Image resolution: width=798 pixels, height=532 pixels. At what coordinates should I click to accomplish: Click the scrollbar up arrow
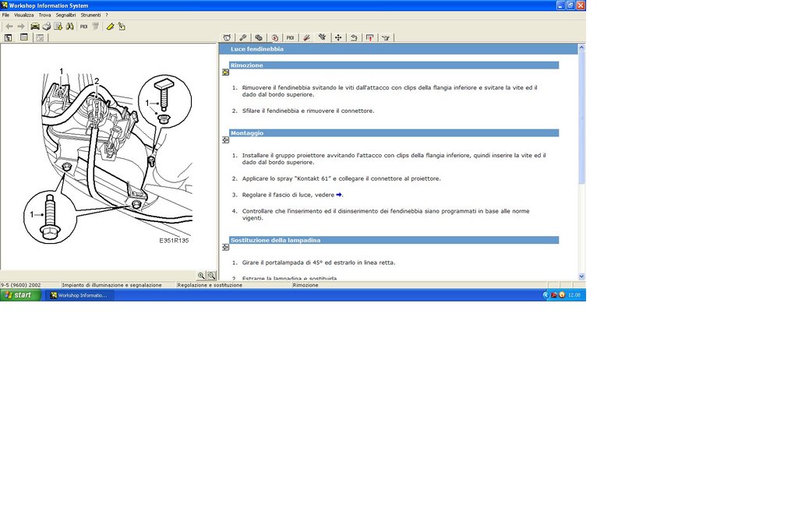coord(581,48)
